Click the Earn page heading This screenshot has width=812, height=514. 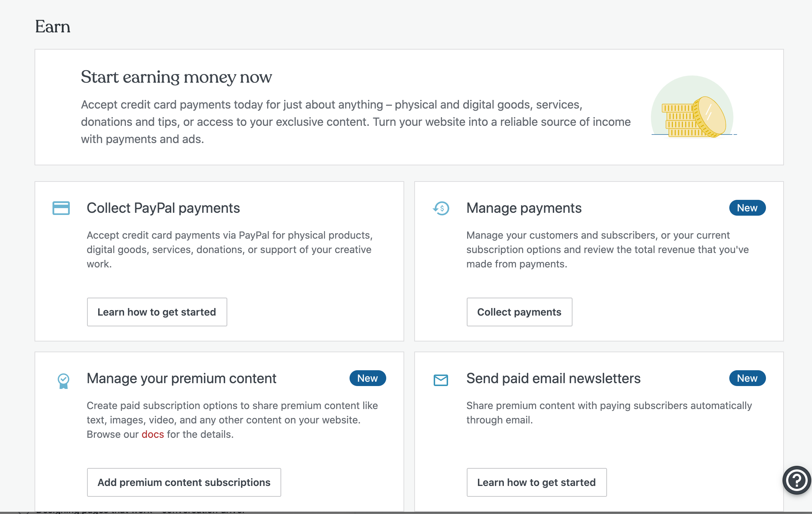53,26
